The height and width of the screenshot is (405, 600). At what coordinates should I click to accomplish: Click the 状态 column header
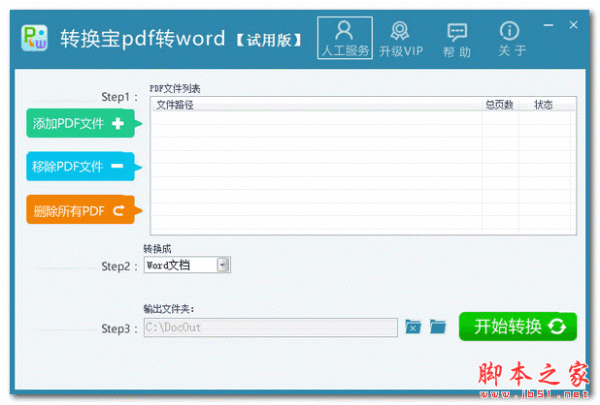[544, 105]
